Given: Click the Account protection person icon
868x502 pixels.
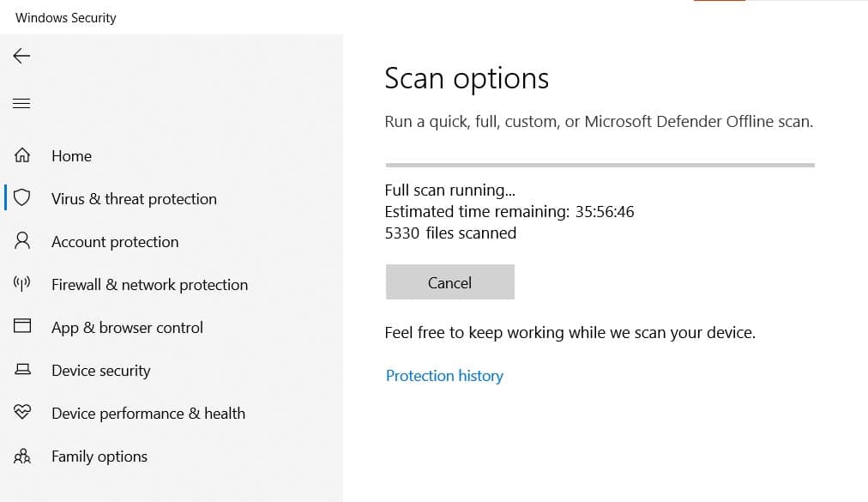Looking at the screenshot, I should tap(22, 241).
